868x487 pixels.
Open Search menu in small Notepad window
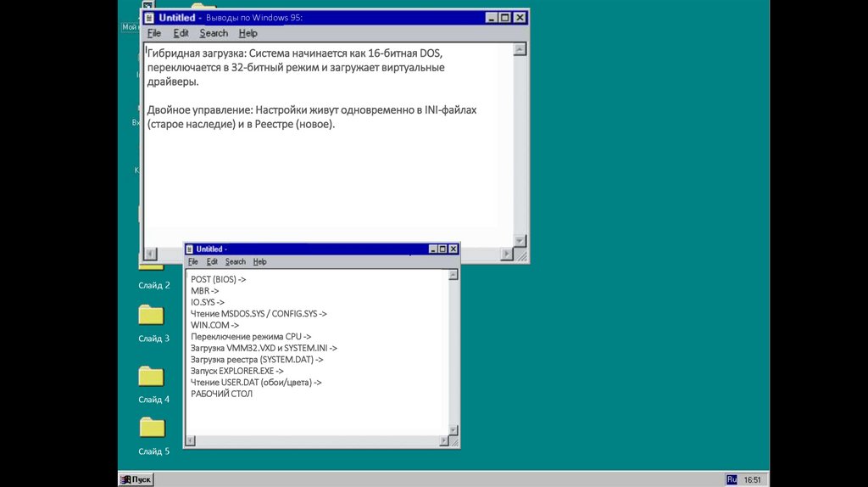click(x=236, y=261)
